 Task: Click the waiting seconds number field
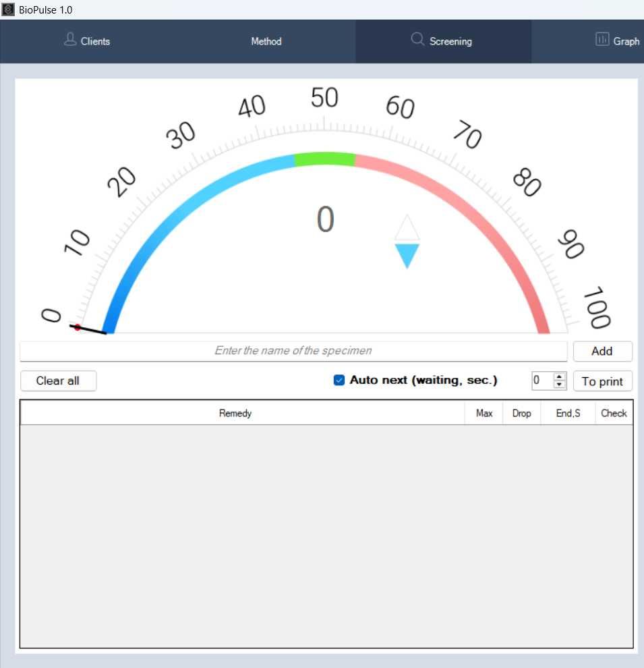click(x=542, y=381)
